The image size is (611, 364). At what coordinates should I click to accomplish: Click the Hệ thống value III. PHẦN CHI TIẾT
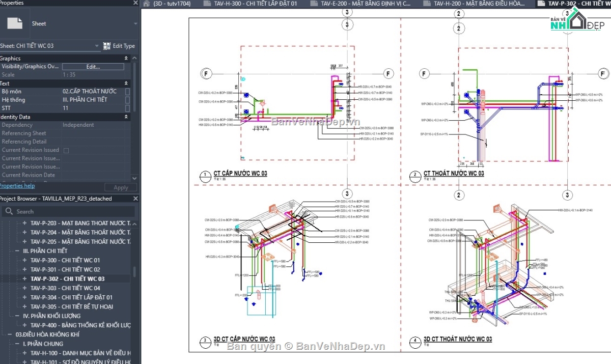coord(85,100)
